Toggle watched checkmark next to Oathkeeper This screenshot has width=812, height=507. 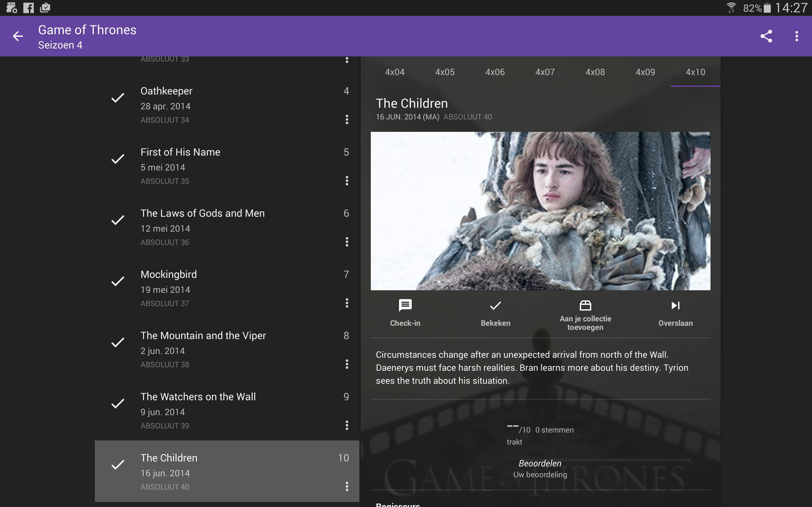tap(118, 98)
